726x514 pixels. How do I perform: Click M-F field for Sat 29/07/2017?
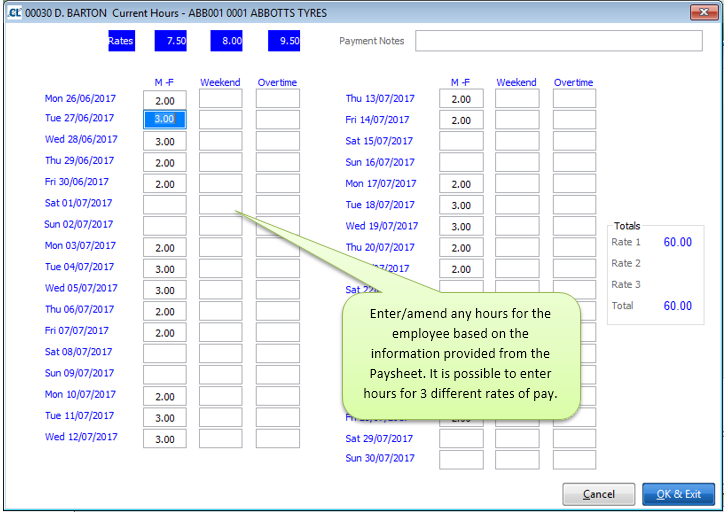coord(461,439)
